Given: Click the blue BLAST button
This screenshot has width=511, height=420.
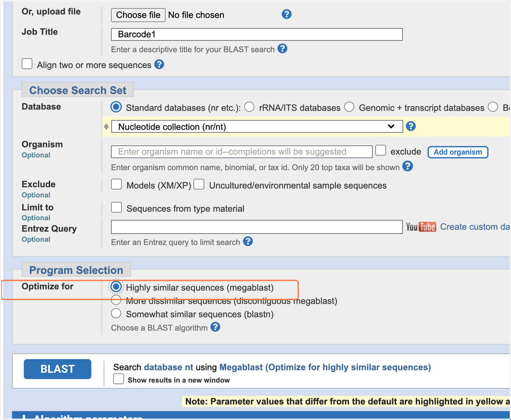Looking at the screenshot, I should (x=57, y=369).
